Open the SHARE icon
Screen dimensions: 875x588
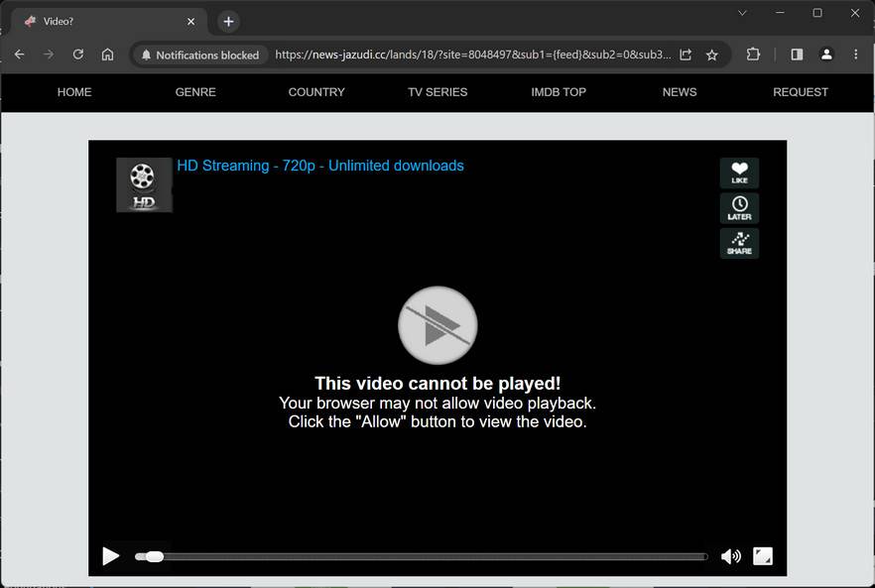coord(738,243)
